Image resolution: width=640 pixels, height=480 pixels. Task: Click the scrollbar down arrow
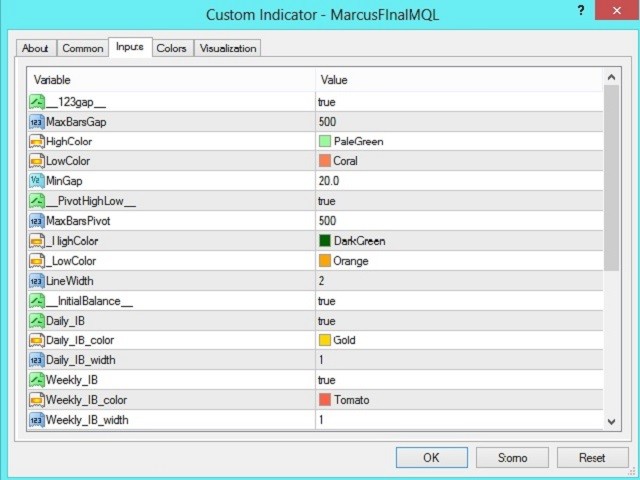click(x=611, y=421)
